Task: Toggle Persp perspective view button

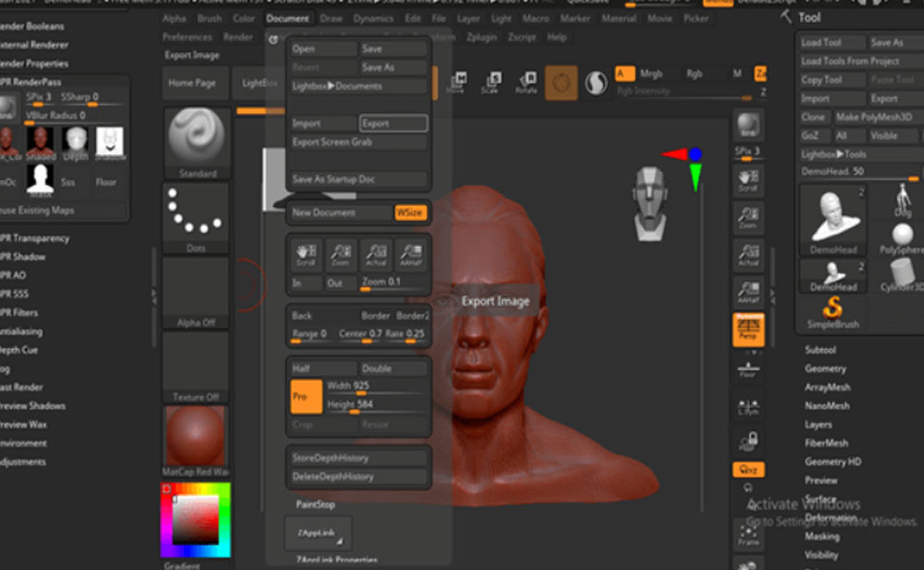Action: (x=748, y=328)
